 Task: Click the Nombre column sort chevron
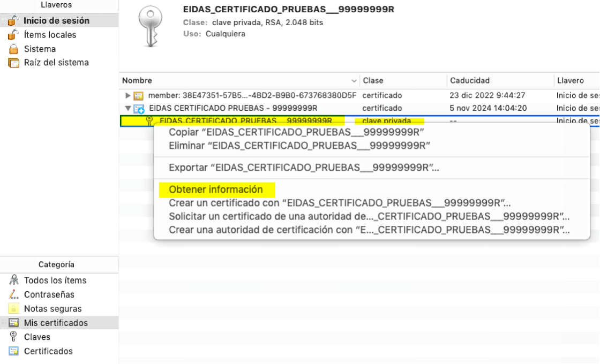point(354,81)
